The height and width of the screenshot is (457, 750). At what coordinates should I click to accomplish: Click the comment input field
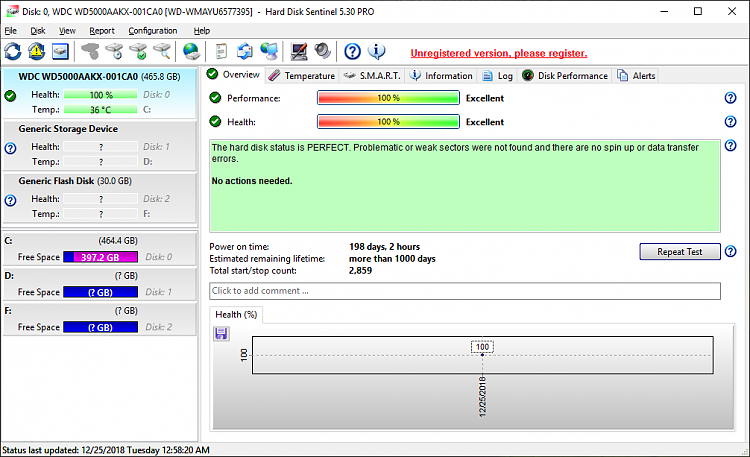(x=465, y=291)
